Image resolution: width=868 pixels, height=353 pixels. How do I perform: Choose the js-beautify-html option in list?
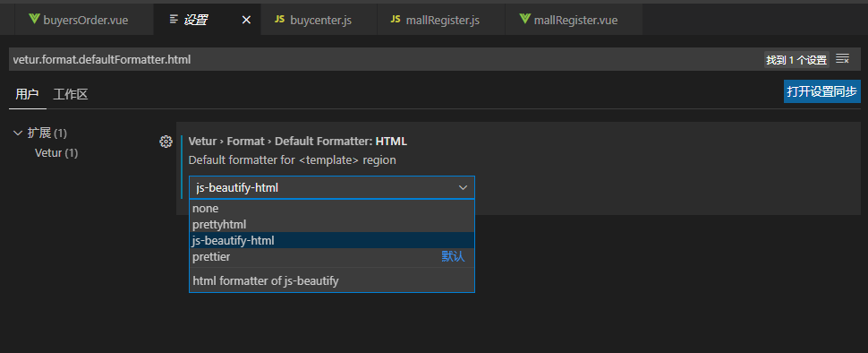point(332,240)
